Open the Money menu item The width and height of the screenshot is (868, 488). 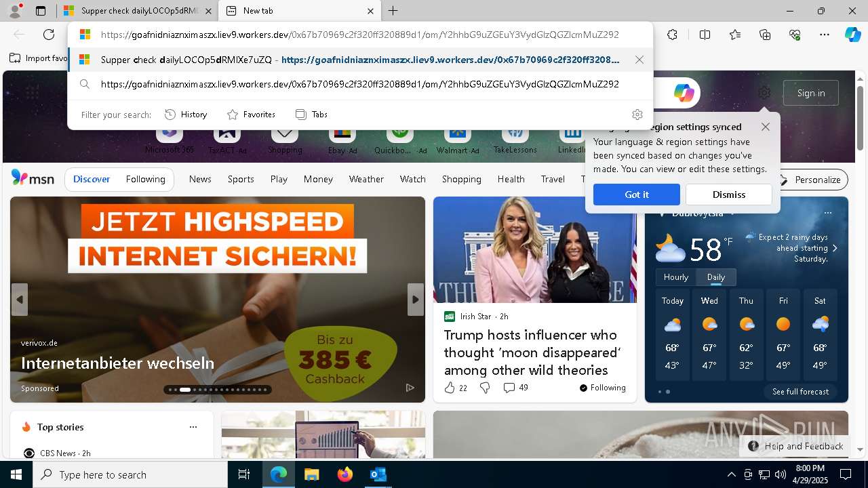318,179
